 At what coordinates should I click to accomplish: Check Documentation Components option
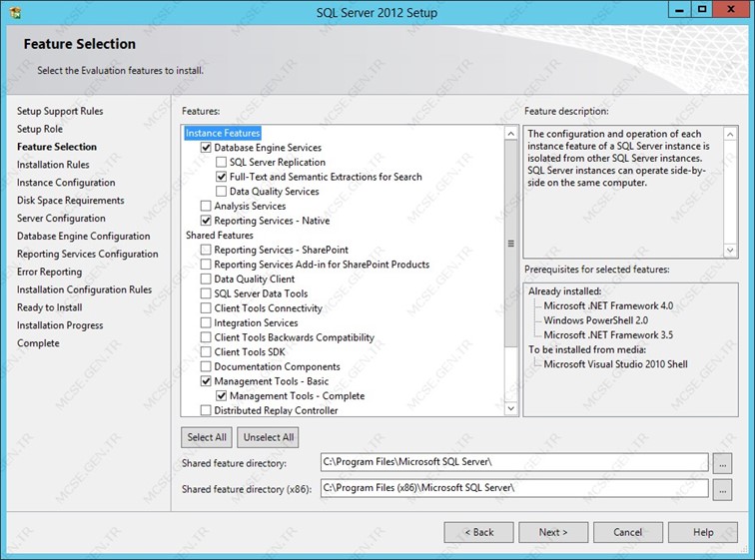point(206,366)
